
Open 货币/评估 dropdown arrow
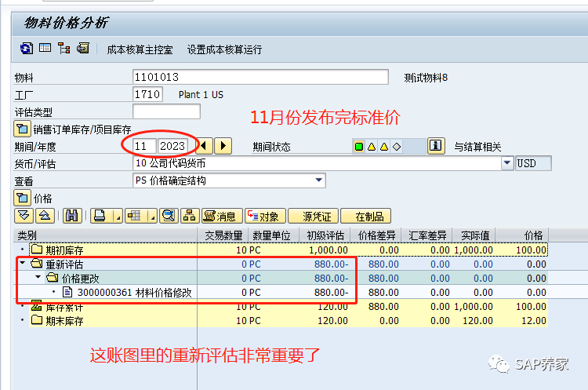click(x=507, y=163)
